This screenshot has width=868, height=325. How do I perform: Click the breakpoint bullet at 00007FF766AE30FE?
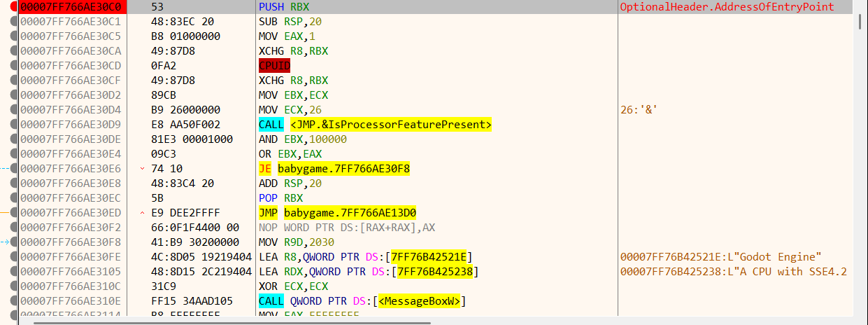point(15,257)
